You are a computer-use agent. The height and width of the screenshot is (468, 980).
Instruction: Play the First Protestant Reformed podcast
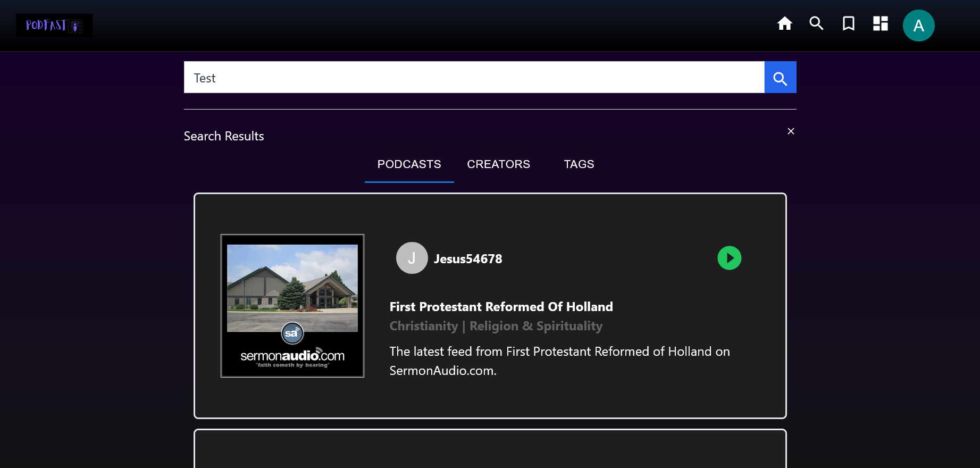[729, 258]
